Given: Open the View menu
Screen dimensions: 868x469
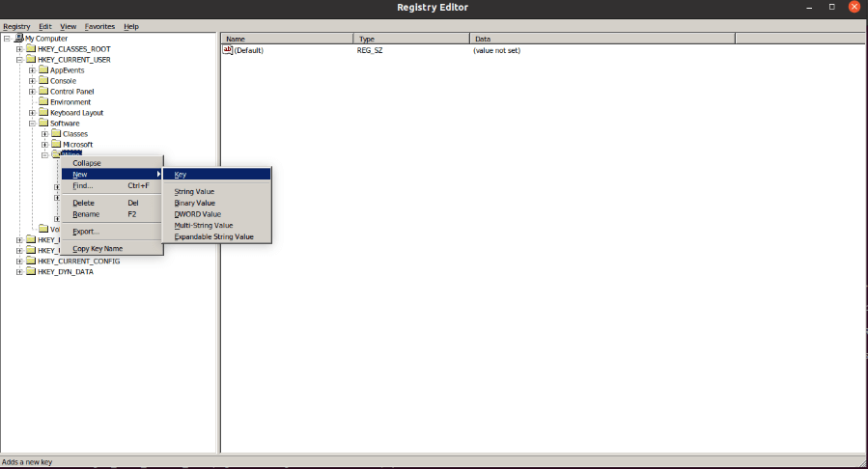Looking at the screenshot, I should pos(69,26).
